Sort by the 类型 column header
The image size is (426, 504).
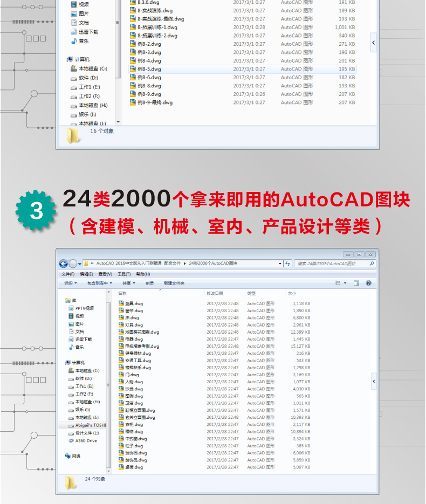[251, 293]
